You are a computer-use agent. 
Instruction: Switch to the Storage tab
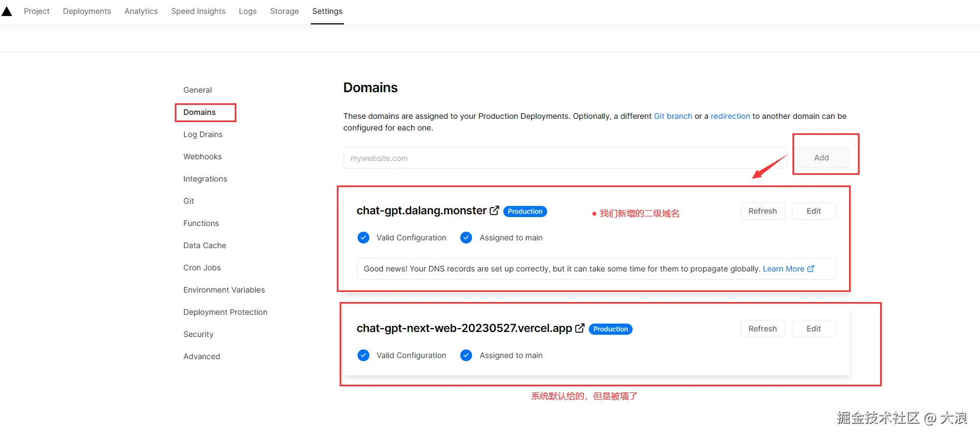click(x=284, y=11)
